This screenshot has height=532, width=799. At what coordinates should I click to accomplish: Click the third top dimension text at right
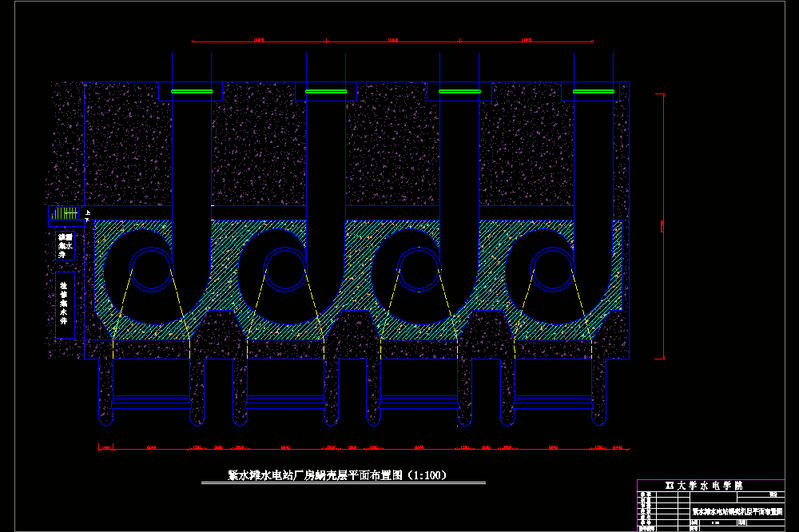tap(527, 39)
